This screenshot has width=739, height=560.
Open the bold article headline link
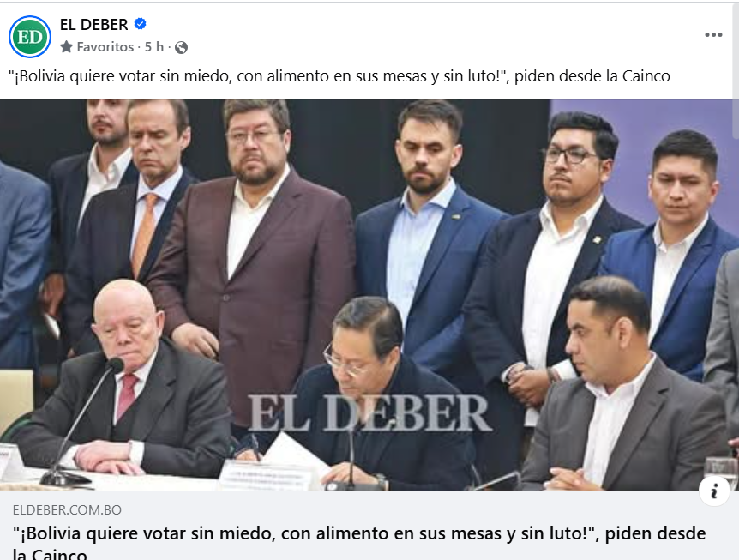pos(359,542)
